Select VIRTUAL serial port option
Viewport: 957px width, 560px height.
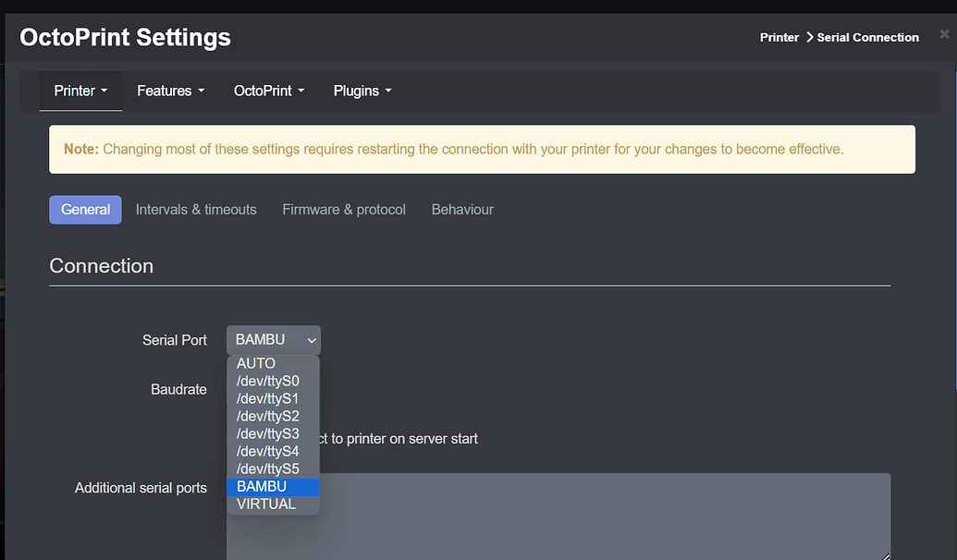pyautogui.click(x=273, y=505)
